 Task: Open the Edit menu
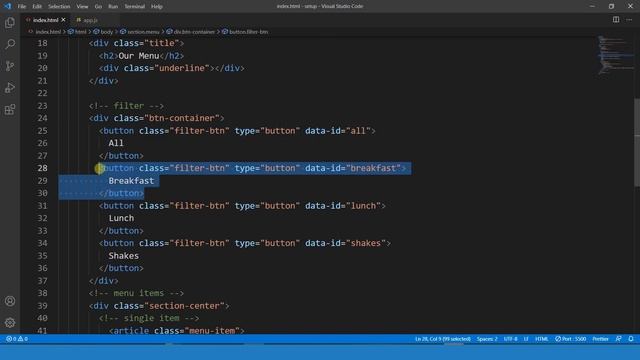pos(37,6)
